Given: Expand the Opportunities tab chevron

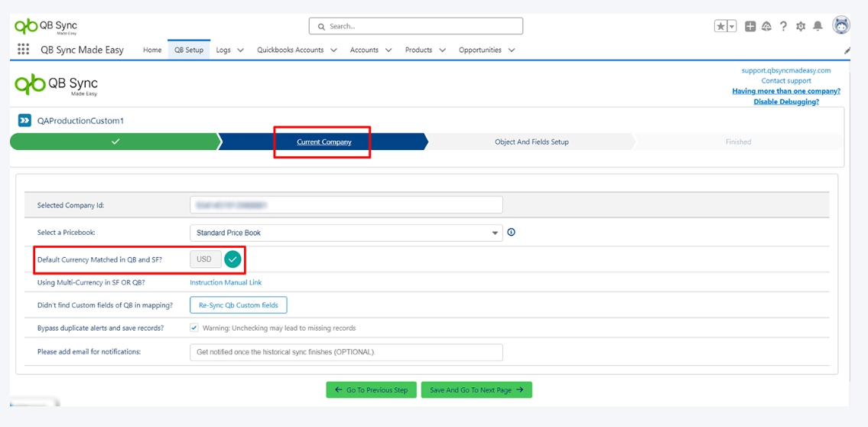Looking at the screenshot, I should (512, 50).
